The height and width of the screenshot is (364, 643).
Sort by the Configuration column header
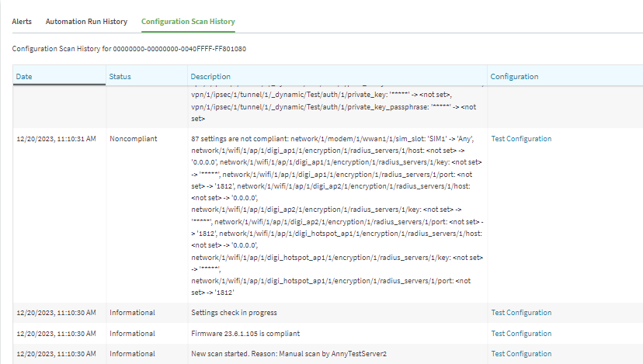[514, 76]
